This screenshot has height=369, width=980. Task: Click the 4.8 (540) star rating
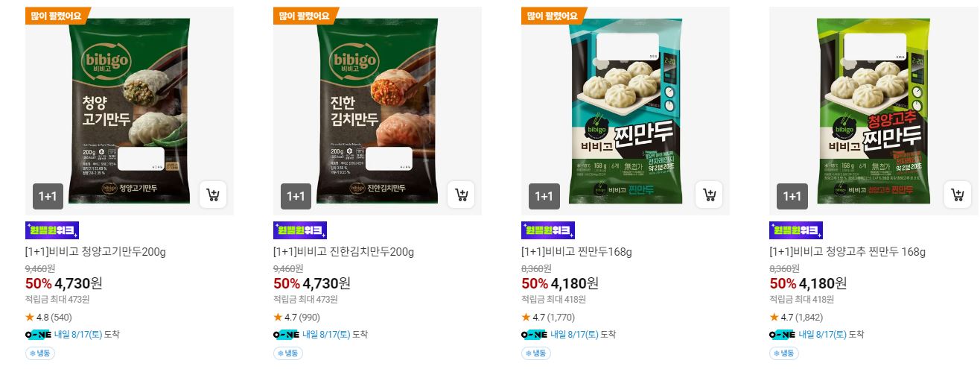point(49,318)
